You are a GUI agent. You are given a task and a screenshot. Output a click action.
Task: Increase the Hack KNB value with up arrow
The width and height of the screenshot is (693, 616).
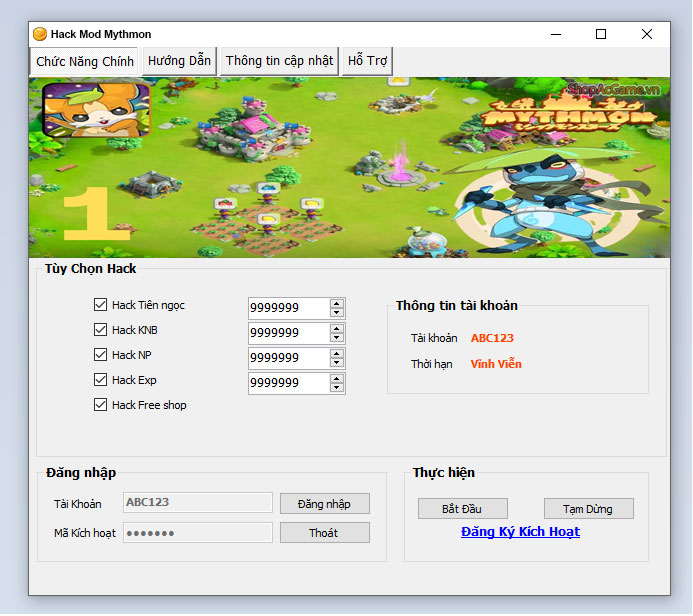[x=337, y=329]
